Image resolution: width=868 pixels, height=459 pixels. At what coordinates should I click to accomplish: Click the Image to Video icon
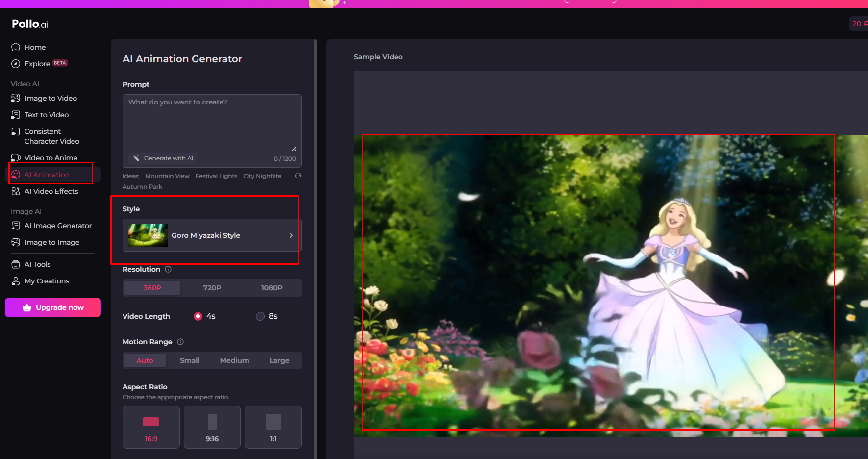tap(16, 98)
